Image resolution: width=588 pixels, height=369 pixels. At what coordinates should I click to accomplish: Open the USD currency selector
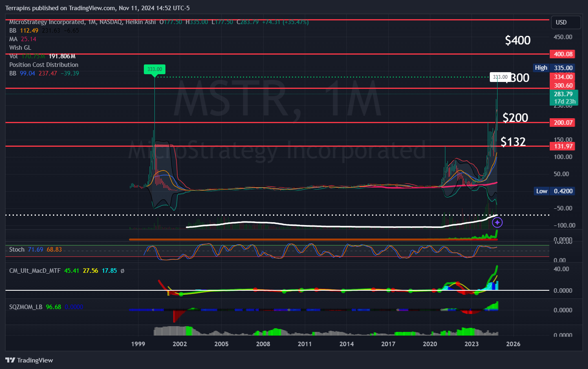(566, 22)
